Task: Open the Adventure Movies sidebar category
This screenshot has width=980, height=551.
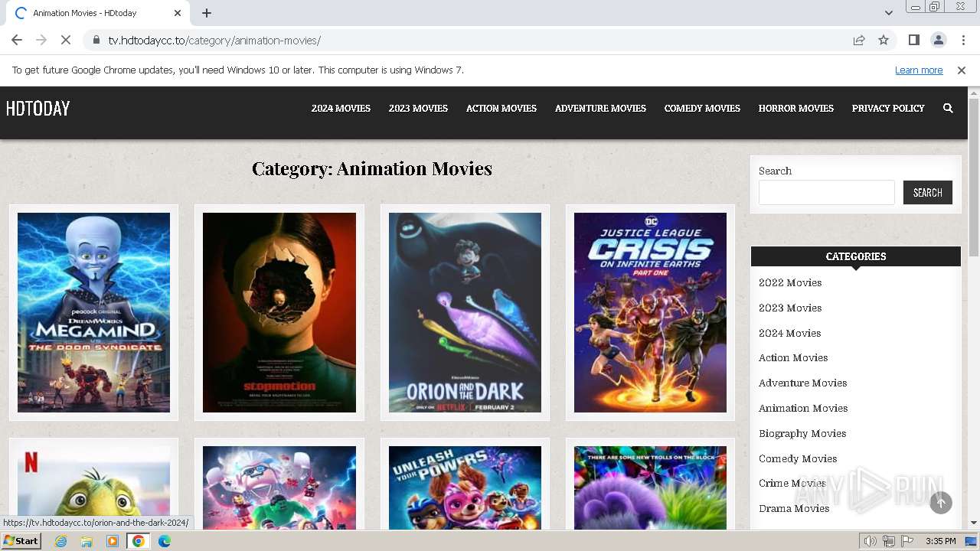Action: click(802, 383)
